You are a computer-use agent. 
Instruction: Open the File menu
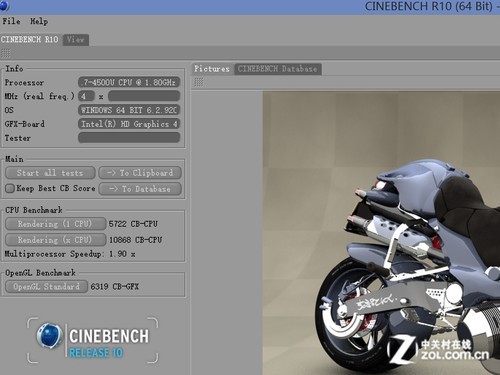coord(11,21)
